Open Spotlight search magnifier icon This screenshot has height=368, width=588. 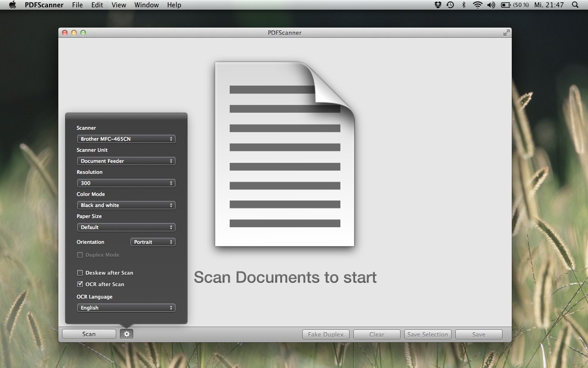click(x=575, y=5)
